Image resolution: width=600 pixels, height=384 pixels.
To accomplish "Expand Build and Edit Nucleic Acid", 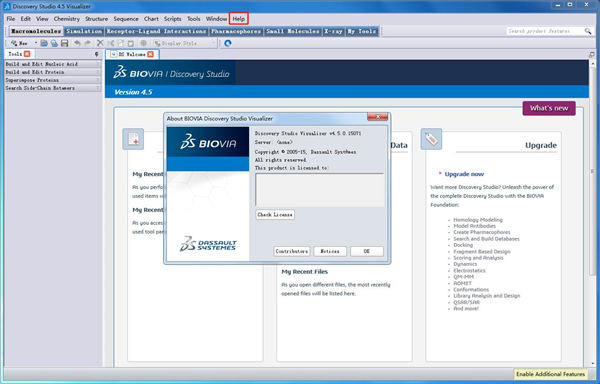I will point(53,64).
